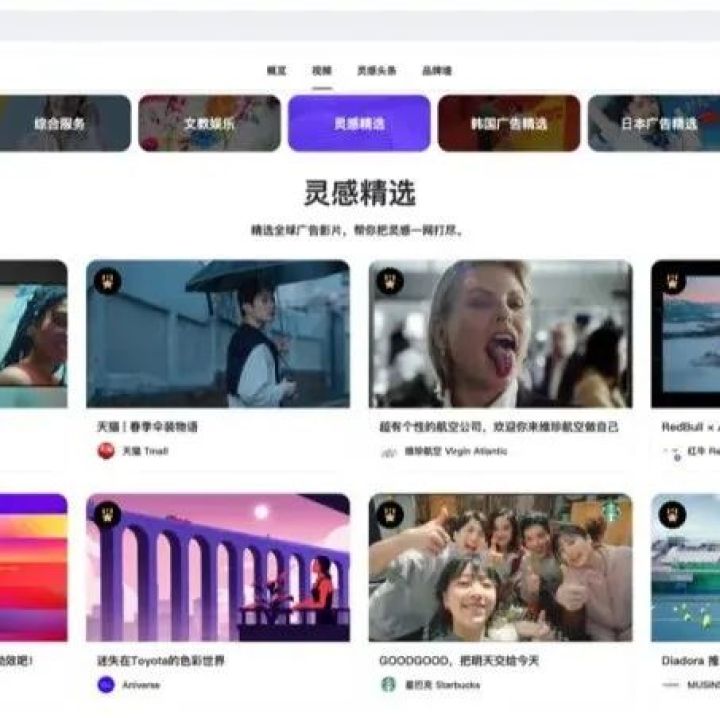Click the crown badge on the Tmall video card

click(x=107, y=281)
